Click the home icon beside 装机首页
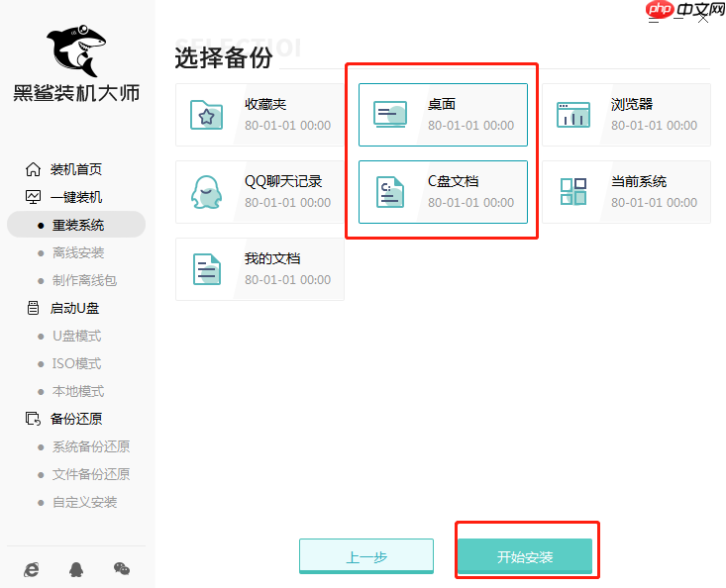 pos(33,169)
